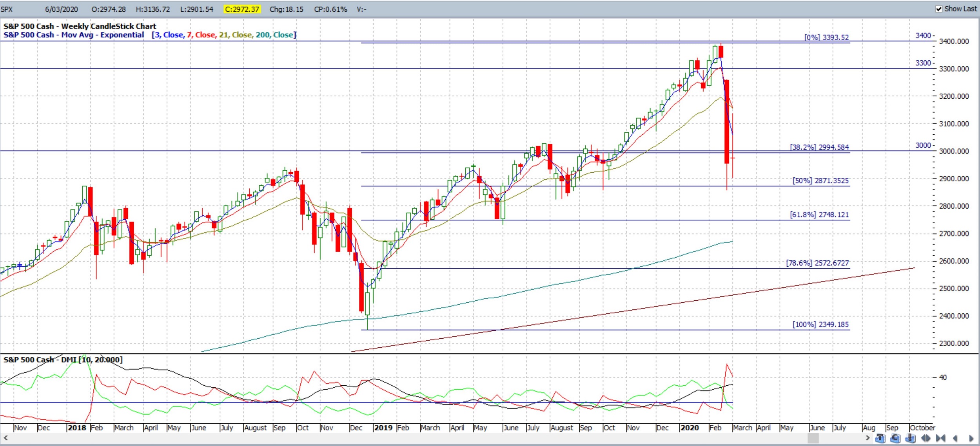Viewport: 980px width, 446px height.
Task: Click the 'Mov Avg - Exponential' indicator label
Action: click(x=103, y=35)
